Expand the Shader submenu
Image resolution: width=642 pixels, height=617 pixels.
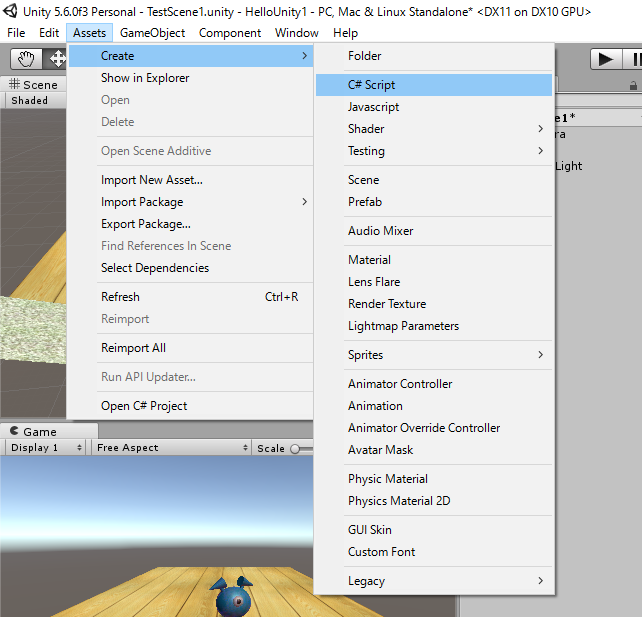[434, 129]
